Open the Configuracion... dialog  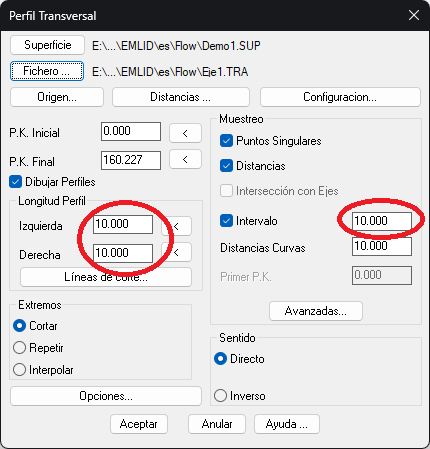point(340,97)
